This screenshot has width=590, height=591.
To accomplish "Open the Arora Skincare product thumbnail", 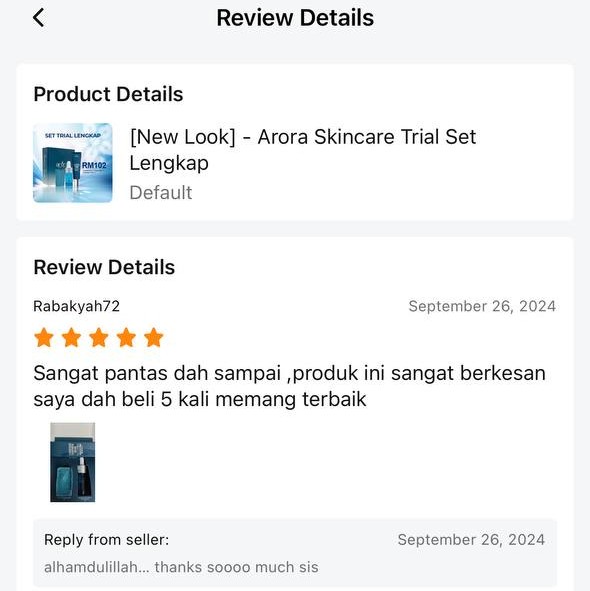I will point(73,163).
